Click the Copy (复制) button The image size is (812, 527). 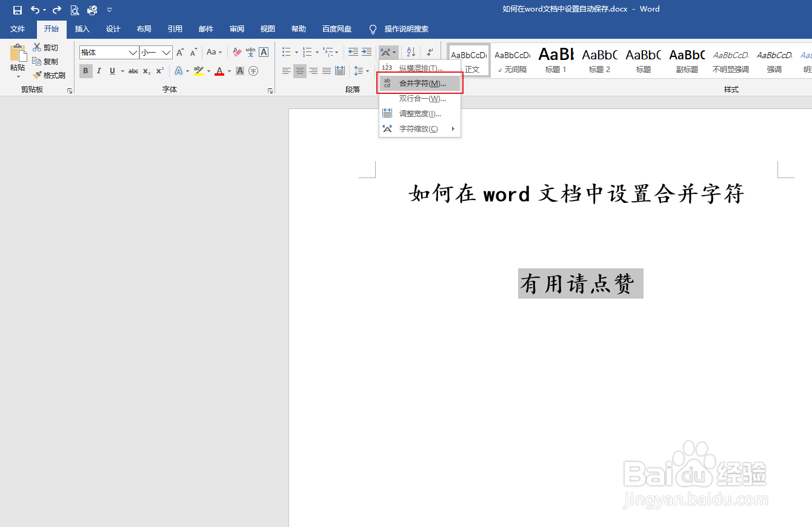(x=46, y=62)
